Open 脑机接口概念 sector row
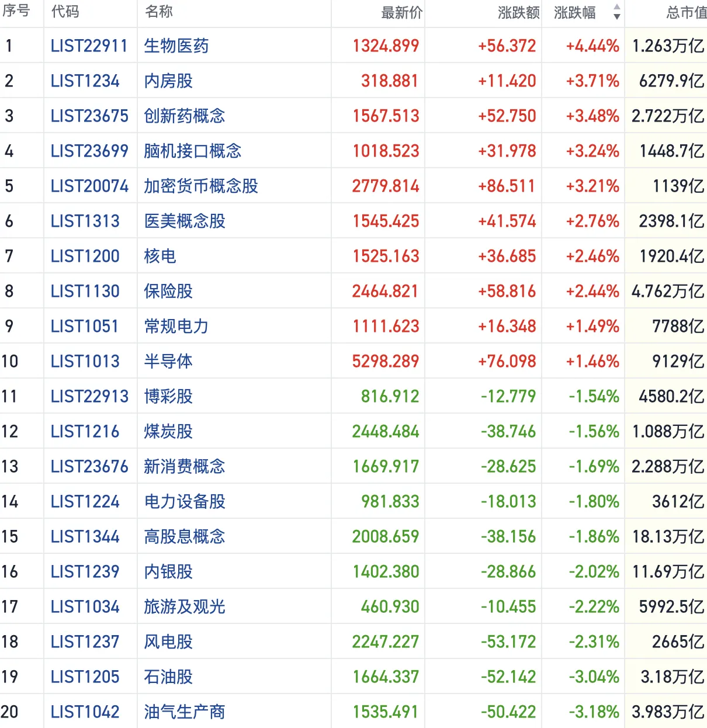Screen dimensions: 707x728 (192, 151)
